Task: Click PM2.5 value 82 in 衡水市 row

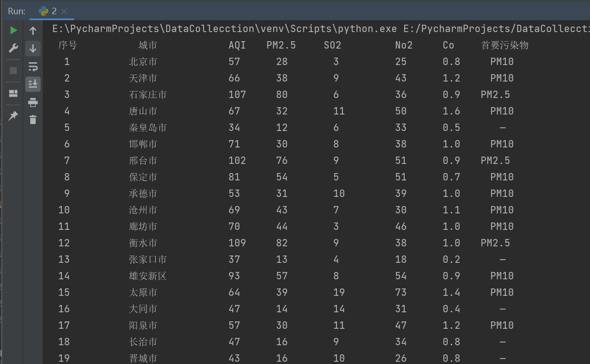Action: (x=282, y=243)
